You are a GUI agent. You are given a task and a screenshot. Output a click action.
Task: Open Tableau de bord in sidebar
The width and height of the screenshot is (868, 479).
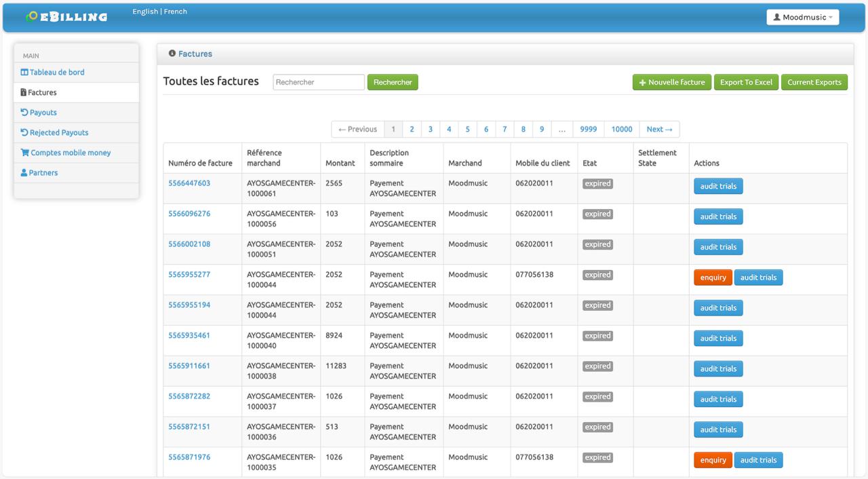coord(52,73)
